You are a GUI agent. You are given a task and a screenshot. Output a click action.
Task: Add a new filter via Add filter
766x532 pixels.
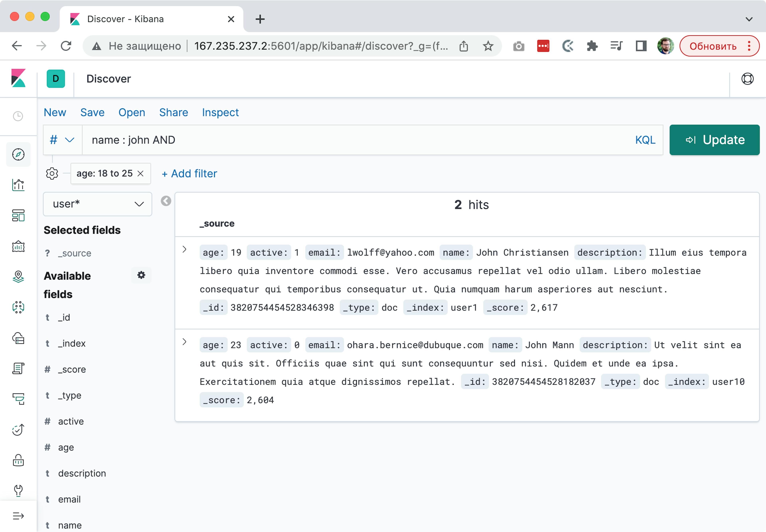[x=189, y=174]
